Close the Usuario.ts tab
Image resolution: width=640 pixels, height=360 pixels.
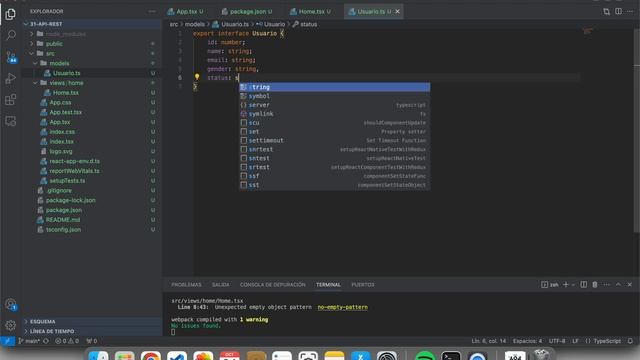click(x=397, y=11)
